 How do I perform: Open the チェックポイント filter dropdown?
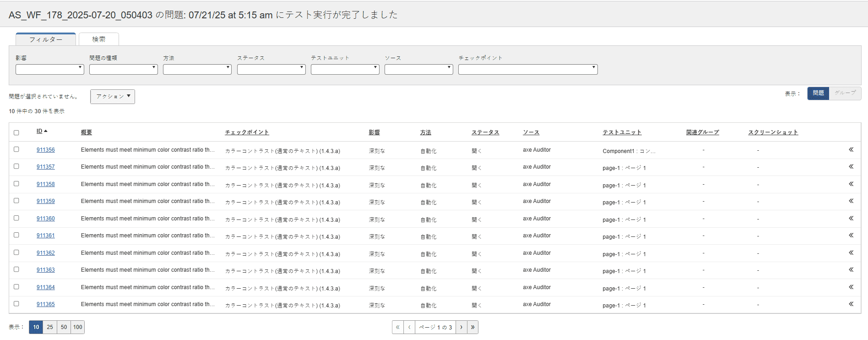(x=527, y=69)
